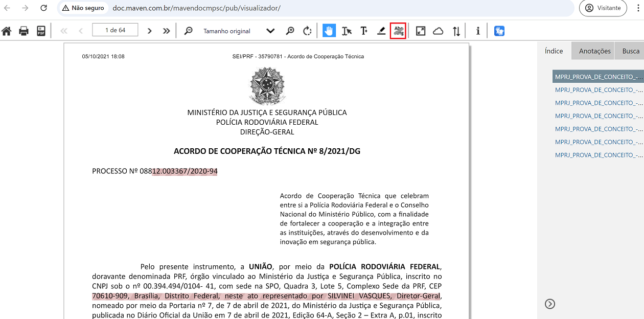644x319 pixels.
Task: Open the Visitante profile button
Action: (603, 8)
